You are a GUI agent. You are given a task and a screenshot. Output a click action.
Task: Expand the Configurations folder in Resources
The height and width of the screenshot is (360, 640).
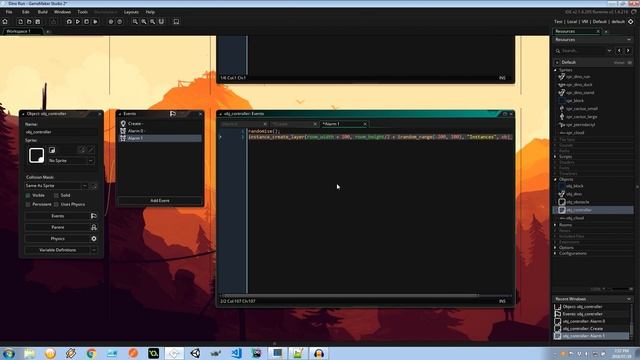tap(556, 253)
